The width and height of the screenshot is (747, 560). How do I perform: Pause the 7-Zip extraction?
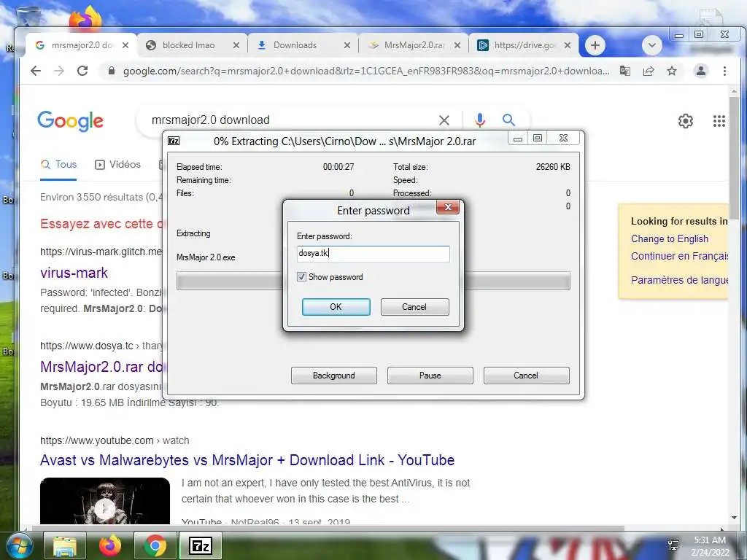click(x=430, y=376)
